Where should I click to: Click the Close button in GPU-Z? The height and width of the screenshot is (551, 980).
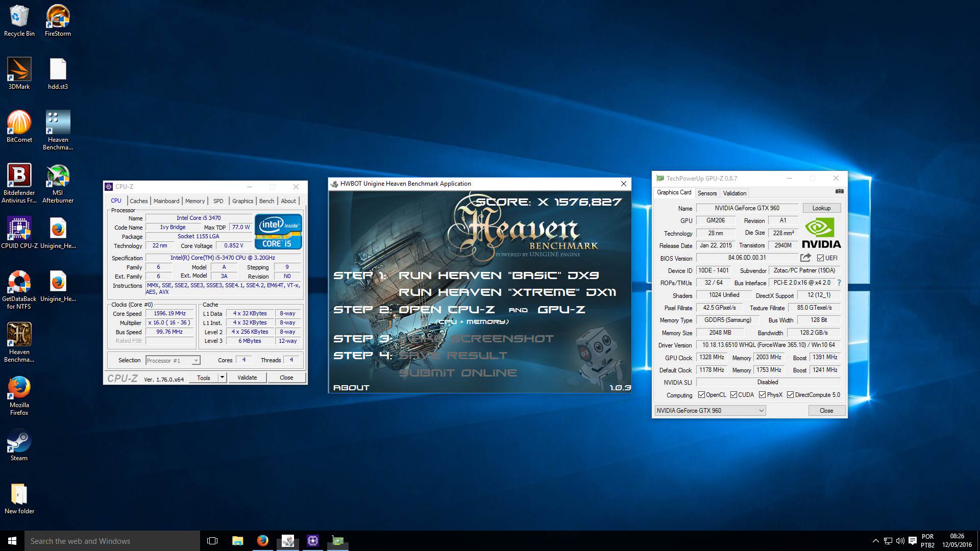point(826,411)
